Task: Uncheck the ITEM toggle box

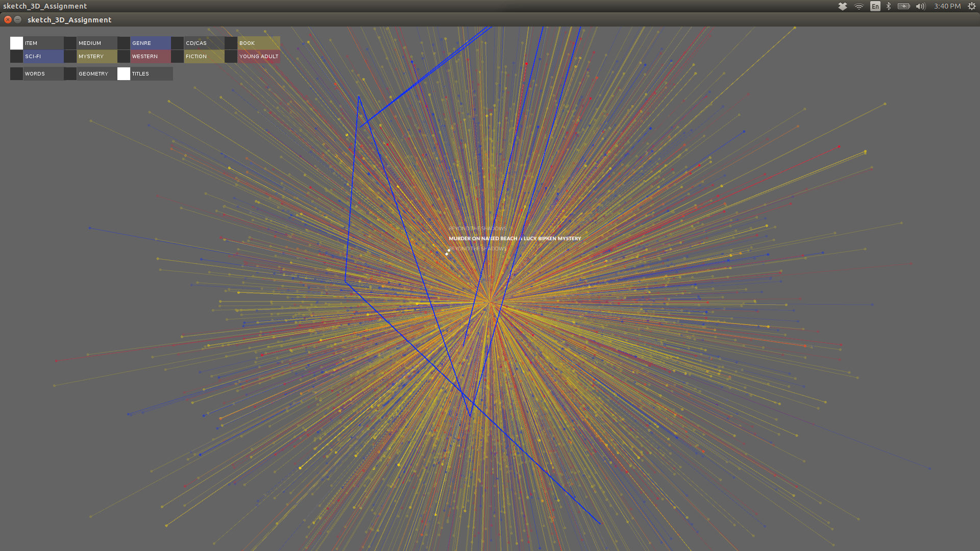Action: [16, 43]
